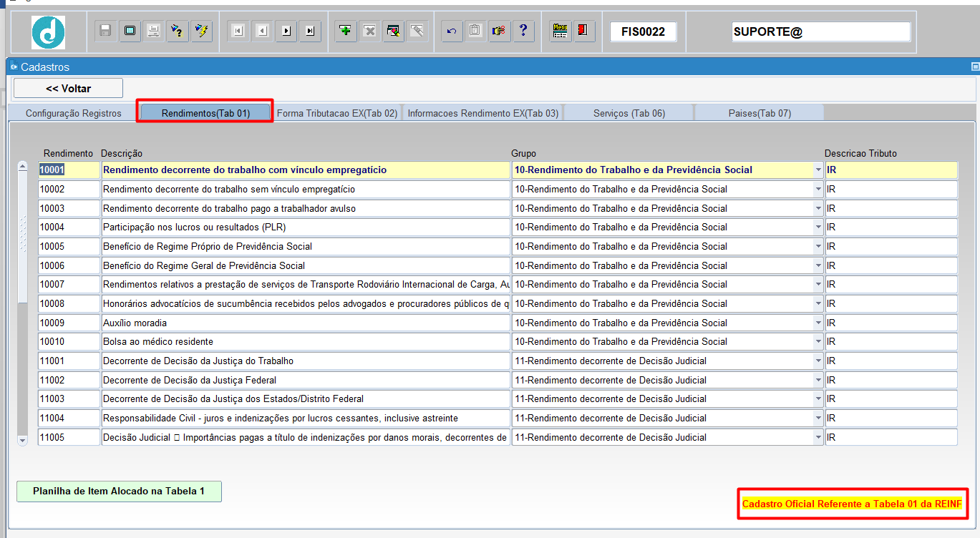Open Informacoes Rendimento EX(Tab 03) tab
The width and height of the screenshot is (980, 538).
483,113
